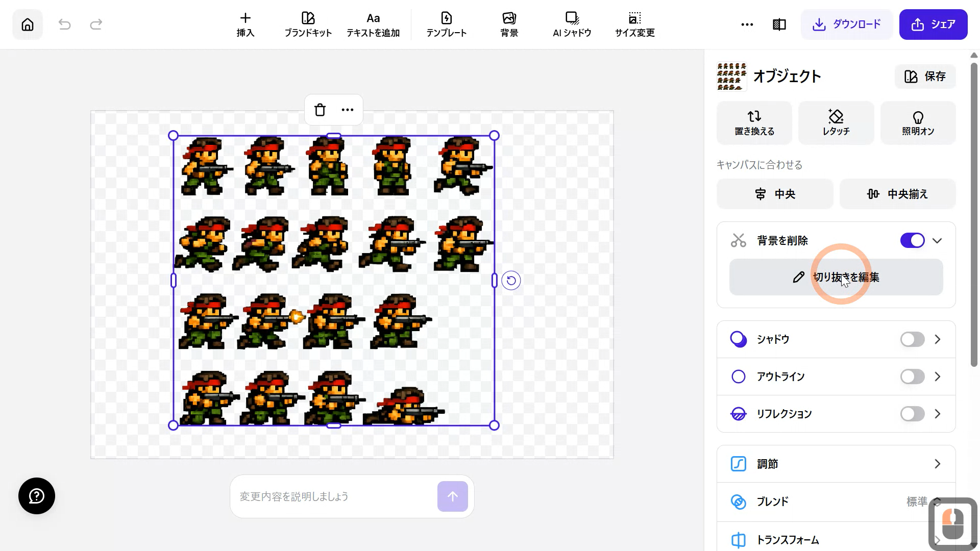980x551 pixels.
Task: Click the ブレンド blend icon
Action: click(x=739, y=502)
